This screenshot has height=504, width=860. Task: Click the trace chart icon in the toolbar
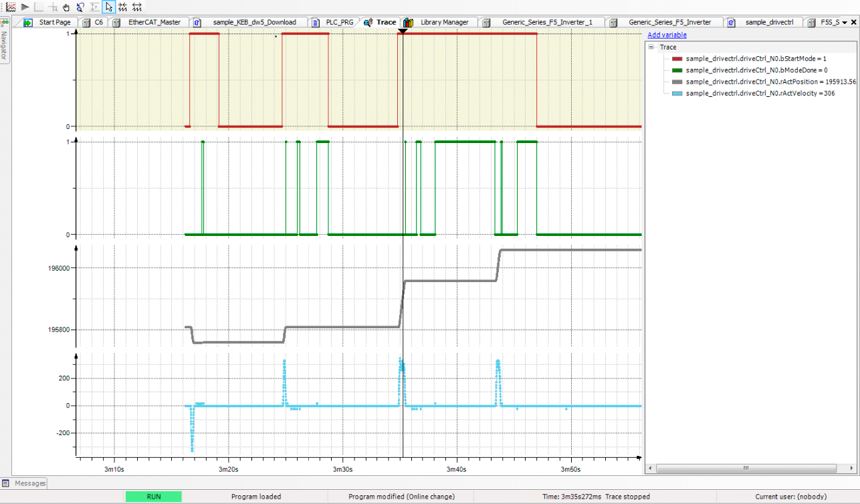[11, 7]
